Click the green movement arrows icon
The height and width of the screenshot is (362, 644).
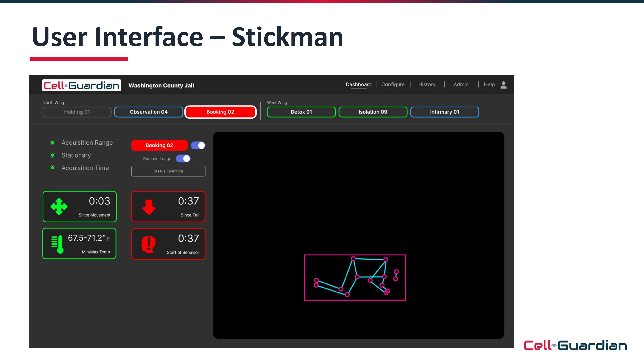59,207
